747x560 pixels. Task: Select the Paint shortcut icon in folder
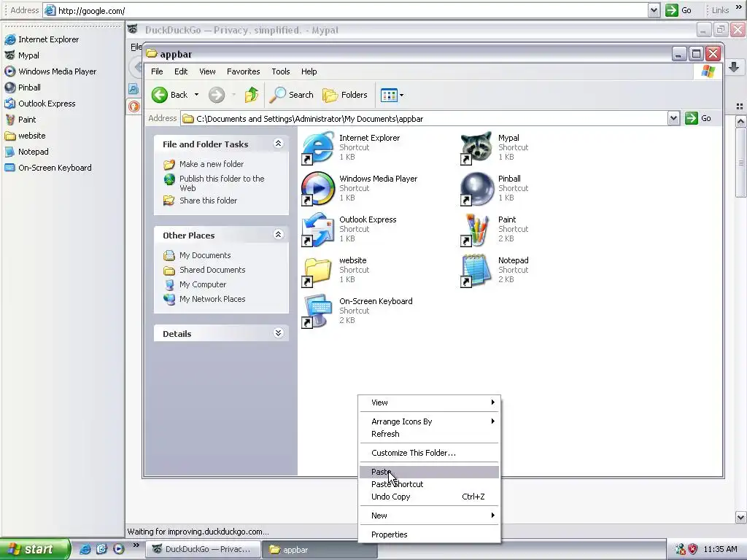click(x=476, y=230)
